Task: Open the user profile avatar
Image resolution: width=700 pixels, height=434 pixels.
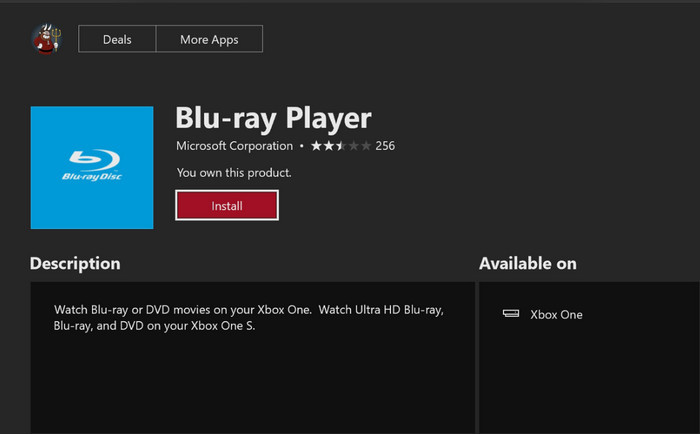Action: click(46, 39)
